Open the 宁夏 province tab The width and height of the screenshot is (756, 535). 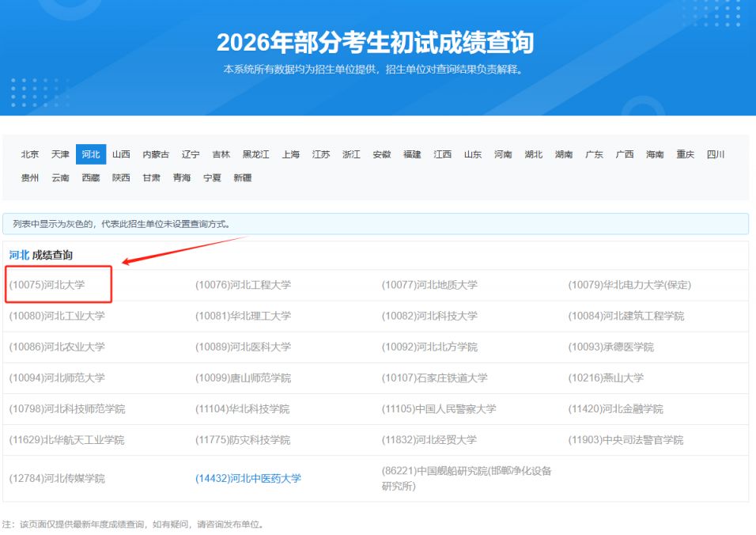(x=212, y=177)
